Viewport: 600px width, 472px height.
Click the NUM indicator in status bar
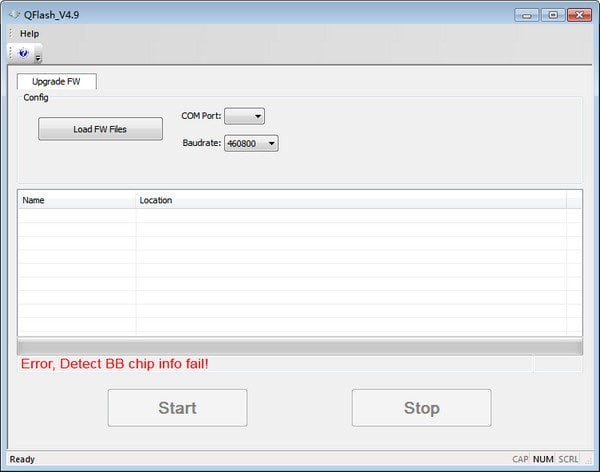tap(544, 459)
